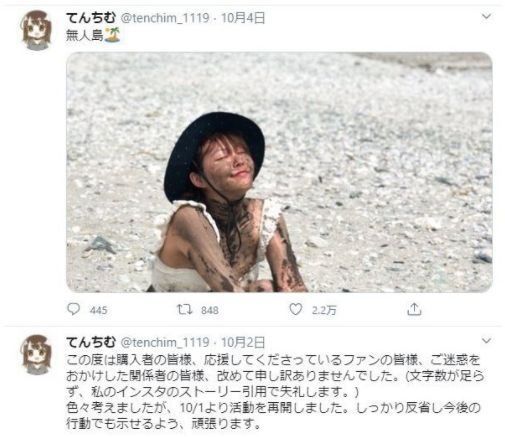Open the 445 reply count
The height and width of the screenshot is (437, 505).
coord(98,310)
